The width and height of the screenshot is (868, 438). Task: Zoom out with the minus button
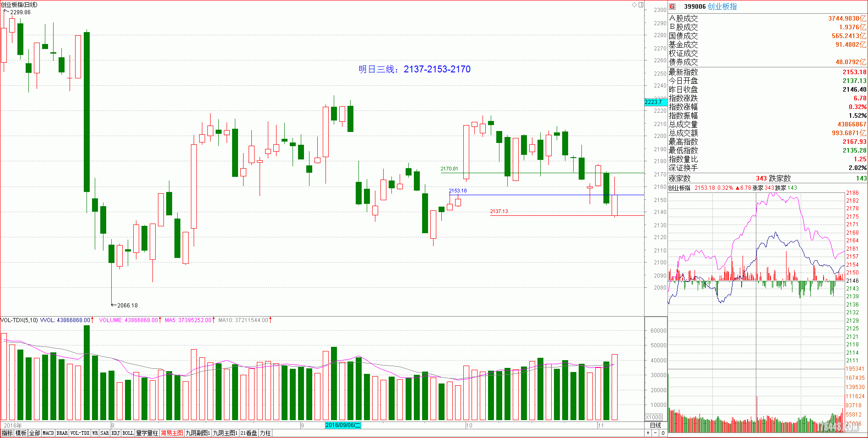[x=655, y=433]
